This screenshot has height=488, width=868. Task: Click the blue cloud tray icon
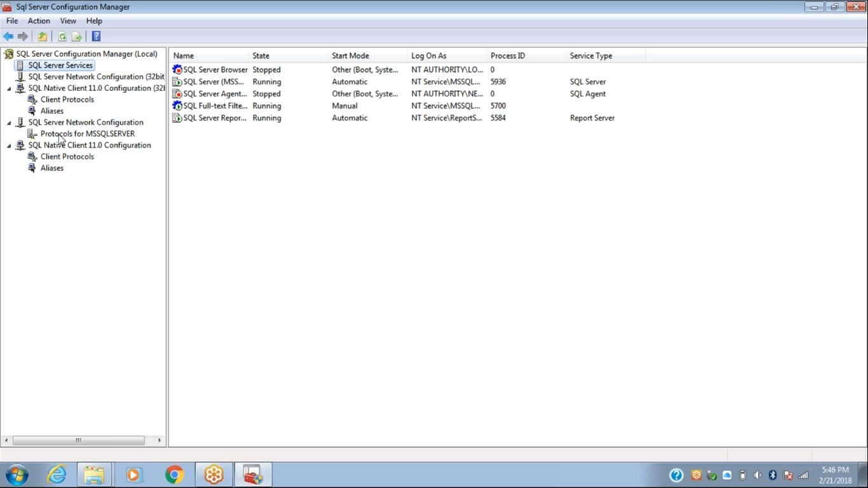point(727,475)
